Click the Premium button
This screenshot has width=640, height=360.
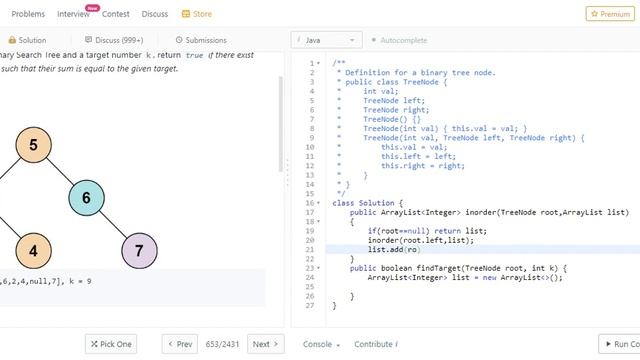[610, 14]
